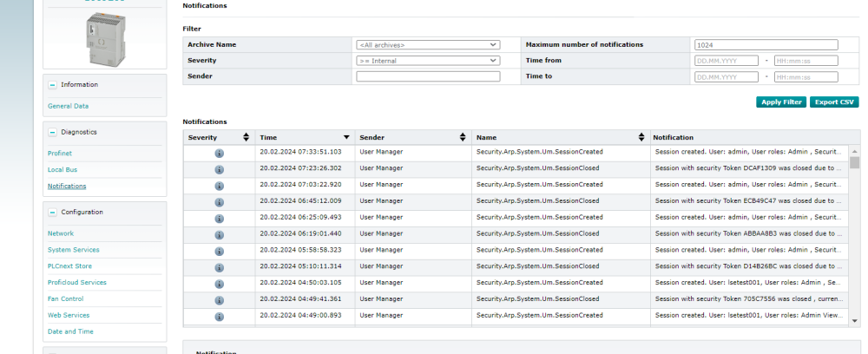Click info severity icon for 07:23:26.302 row
Viewport: 868px width, 354px height.
tap(219, 169)
